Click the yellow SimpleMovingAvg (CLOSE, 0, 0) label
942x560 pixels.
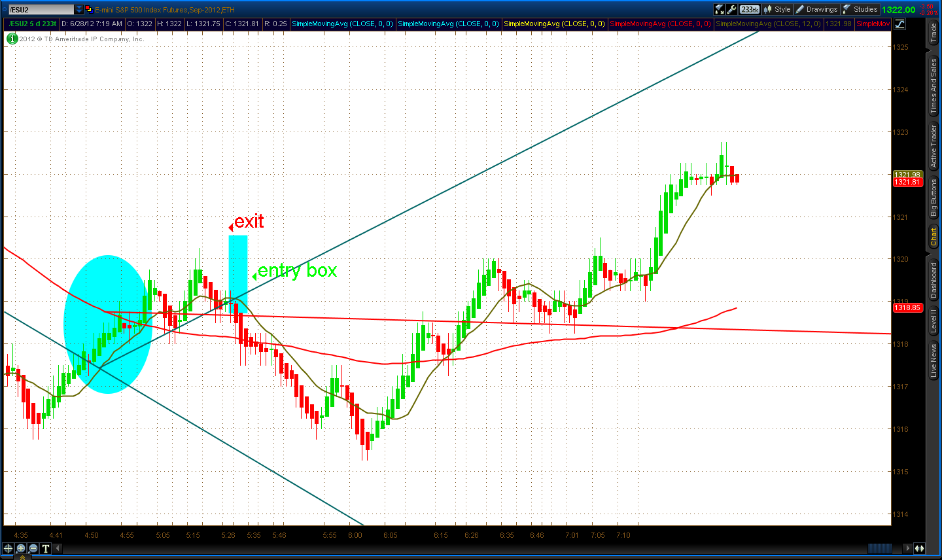(x=555, y=24)
